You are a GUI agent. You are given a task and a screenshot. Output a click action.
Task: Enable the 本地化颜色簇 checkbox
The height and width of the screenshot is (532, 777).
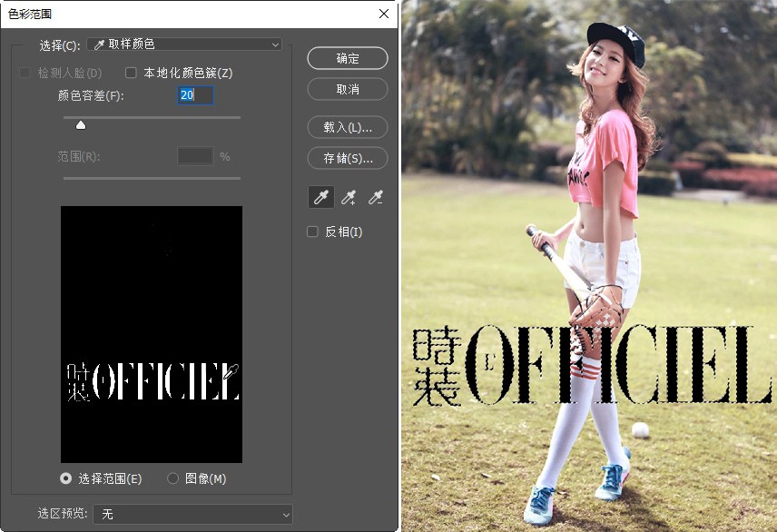131,73
